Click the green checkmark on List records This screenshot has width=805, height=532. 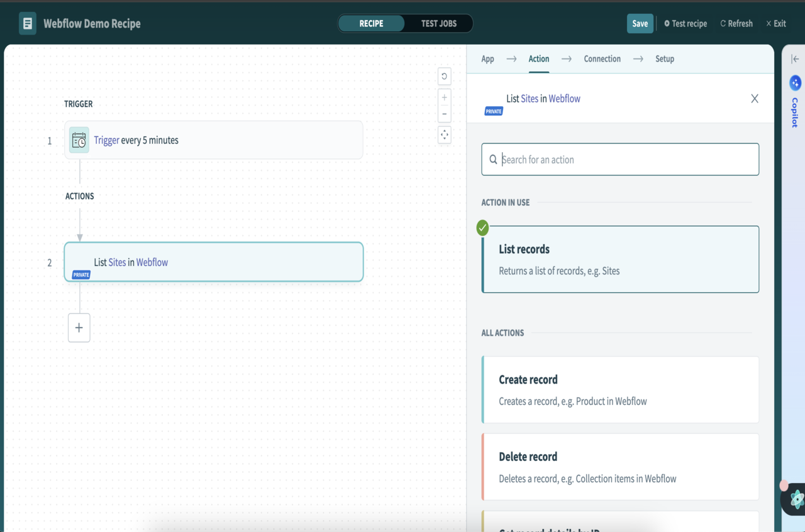pyautogui.click(x=482, y=228)
